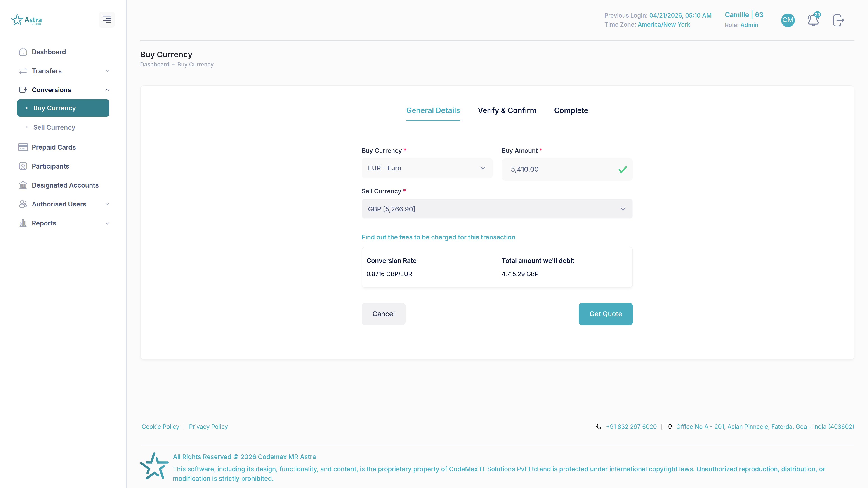Click the 0.8716 GBP/EUR conversion rate value

click(389, 274)
